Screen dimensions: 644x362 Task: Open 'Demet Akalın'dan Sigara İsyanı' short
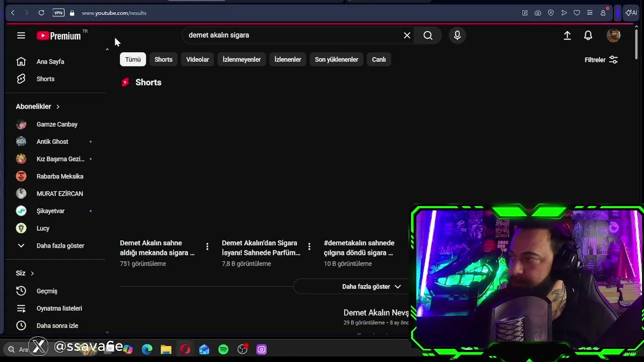(x=261, y=248)
